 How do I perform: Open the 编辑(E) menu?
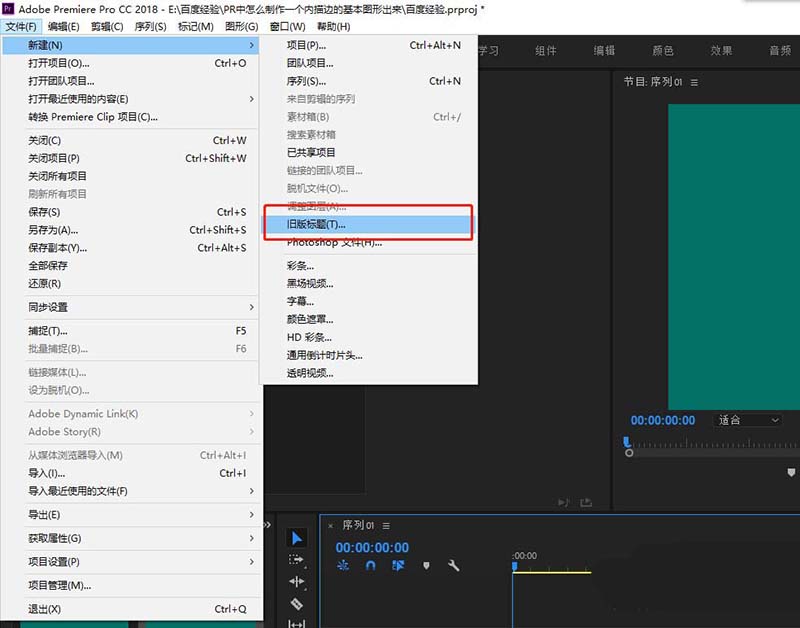tap(64, 27)
